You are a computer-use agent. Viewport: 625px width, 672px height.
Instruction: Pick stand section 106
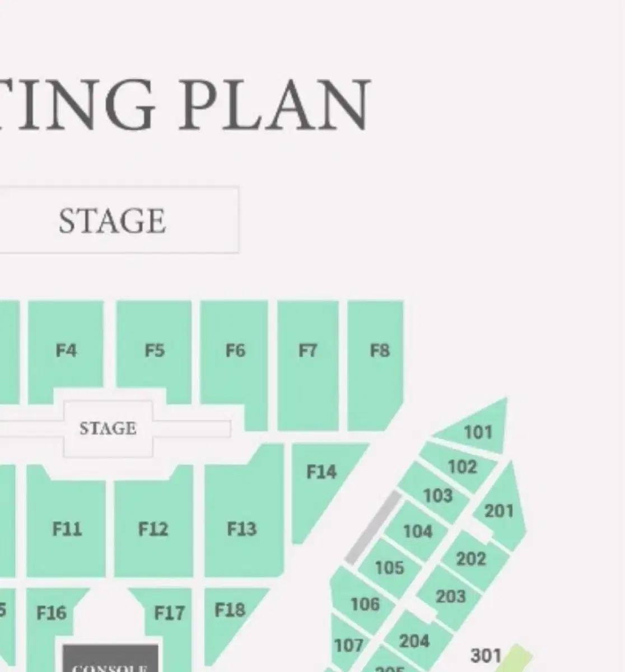coord(365,604)
